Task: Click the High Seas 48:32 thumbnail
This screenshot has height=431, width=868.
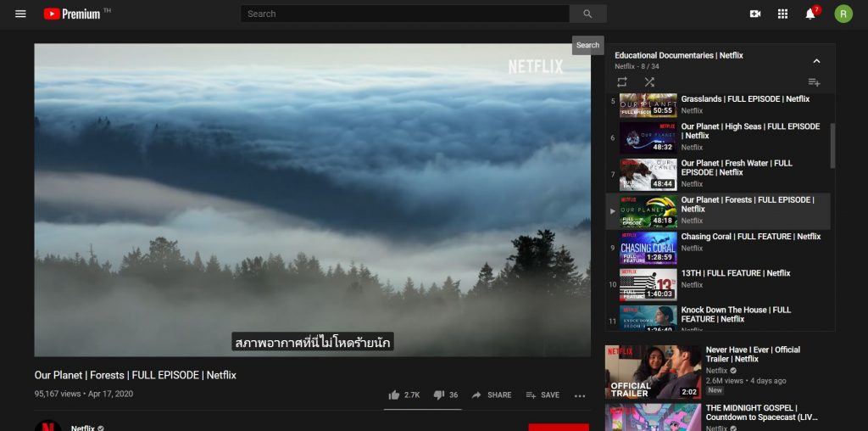Action: coord(648,138)
